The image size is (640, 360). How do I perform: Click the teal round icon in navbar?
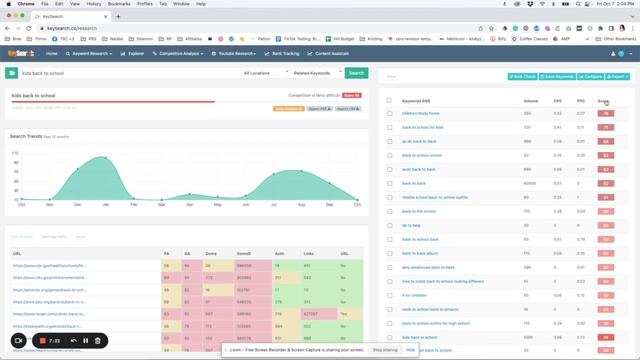click(621, 53)
